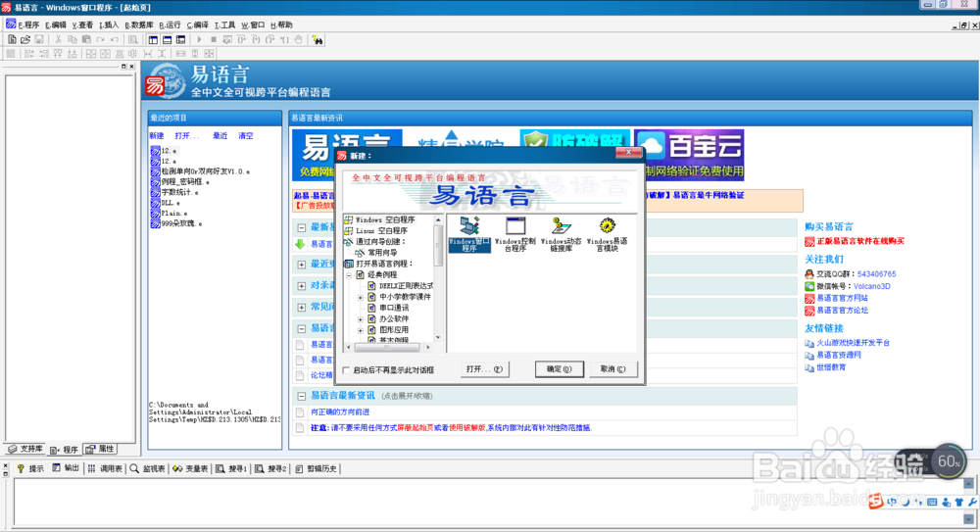Switch to the 支持库 tab
980x532 pixels.
click(x=25, y=449)
